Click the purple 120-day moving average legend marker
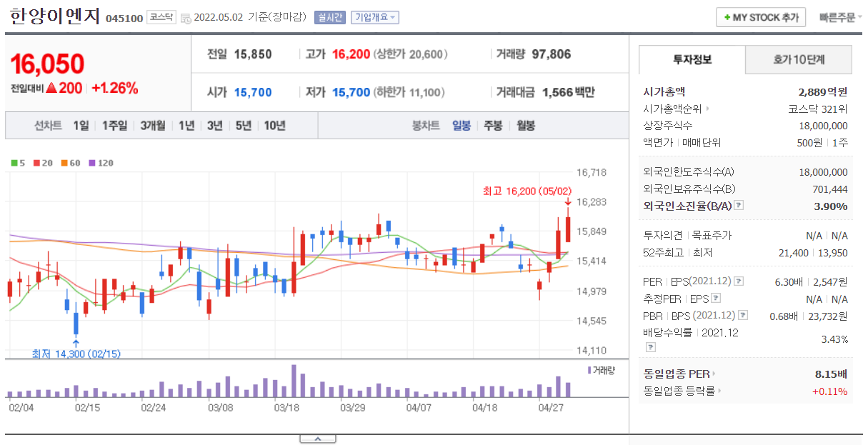The width and height of the screenshot is (868, 445). coord(92,163)
